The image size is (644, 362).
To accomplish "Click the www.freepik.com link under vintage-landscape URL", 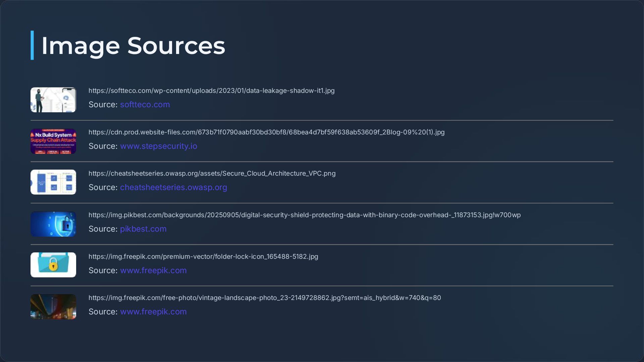I will point(153,312).
